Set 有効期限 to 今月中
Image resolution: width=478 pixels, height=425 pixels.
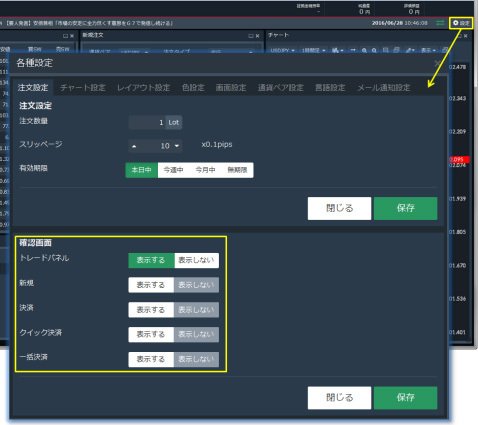pyautogui.click(x=205, y=170)
